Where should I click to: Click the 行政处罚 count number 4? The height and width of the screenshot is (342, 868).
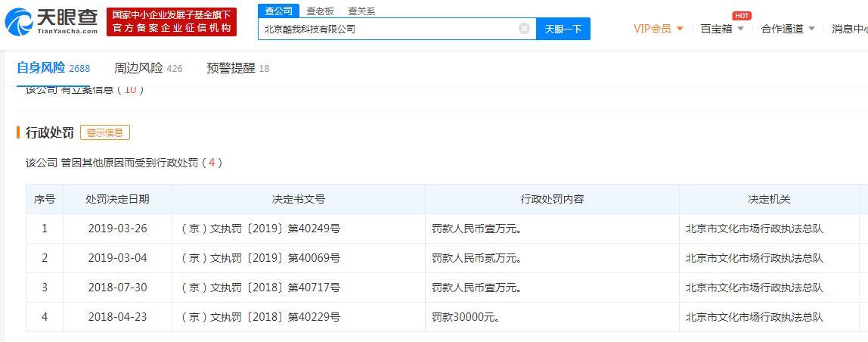pos(212,163)
